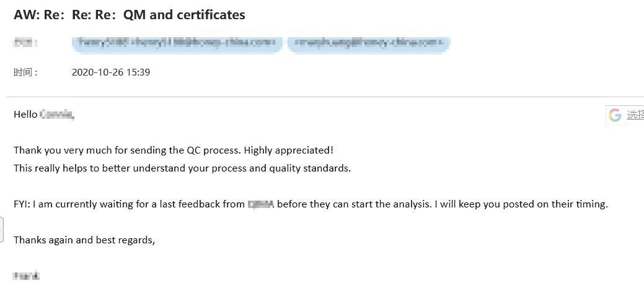644x291 pixels.
Task: Select the first blurred recipient address chip
Action: (x=177, y=43)
